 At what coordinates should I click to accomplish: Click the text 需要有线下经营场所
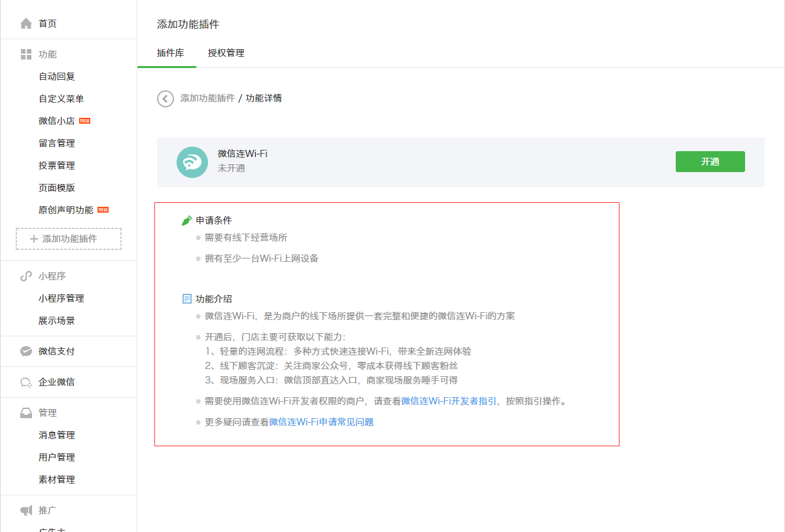point(246,238)
